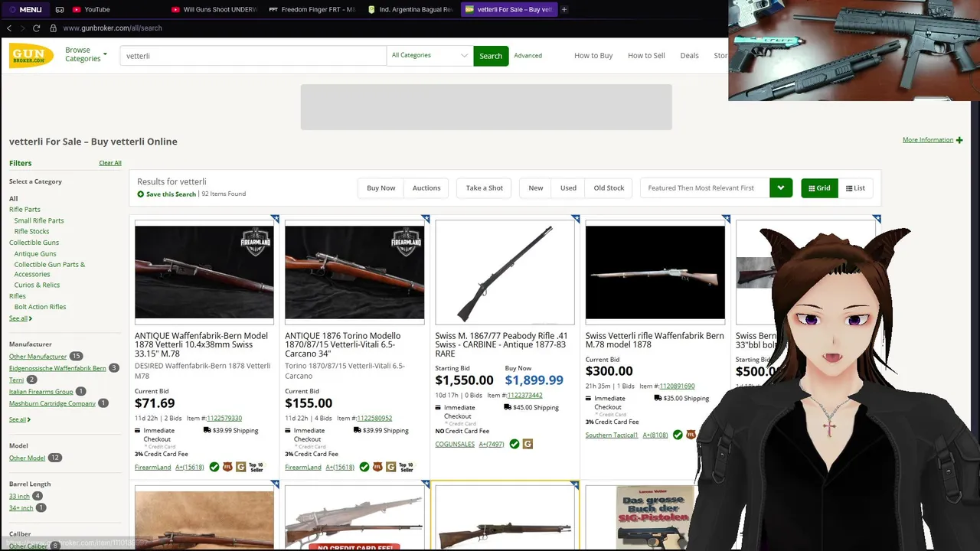Viewport: 980px width, 551px height.
Task: Click the Clear All filters link
Action: tap(110, 163)
